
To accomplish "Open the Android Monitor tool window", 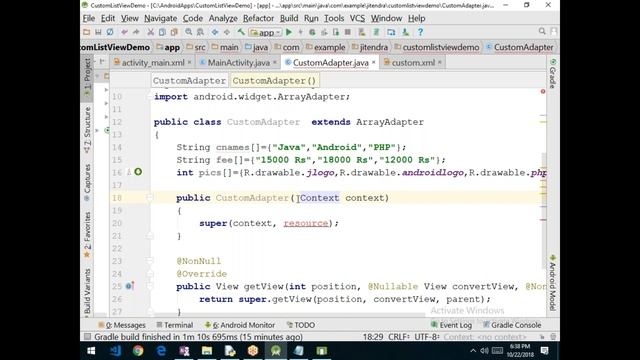I will point(240,325).
